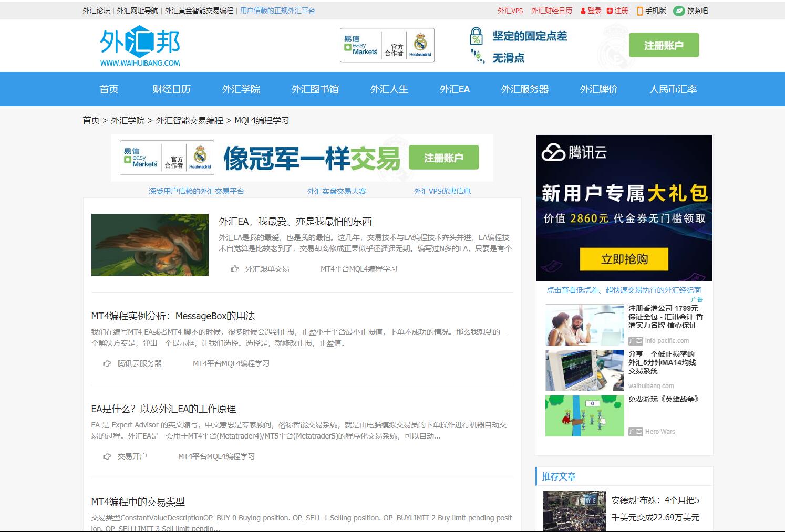Click thumbs-up icon beside 外汇跟单交易
The image size is (785, 532).
coord(235,269)
